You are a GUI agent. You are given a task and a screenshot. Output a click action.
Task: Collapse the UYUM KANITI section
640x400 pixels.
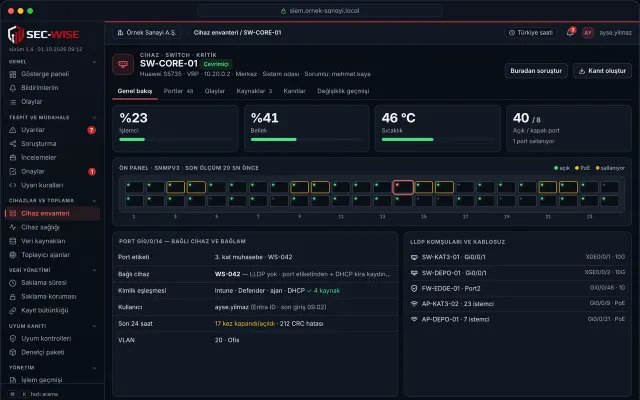[x=94, y=326]
